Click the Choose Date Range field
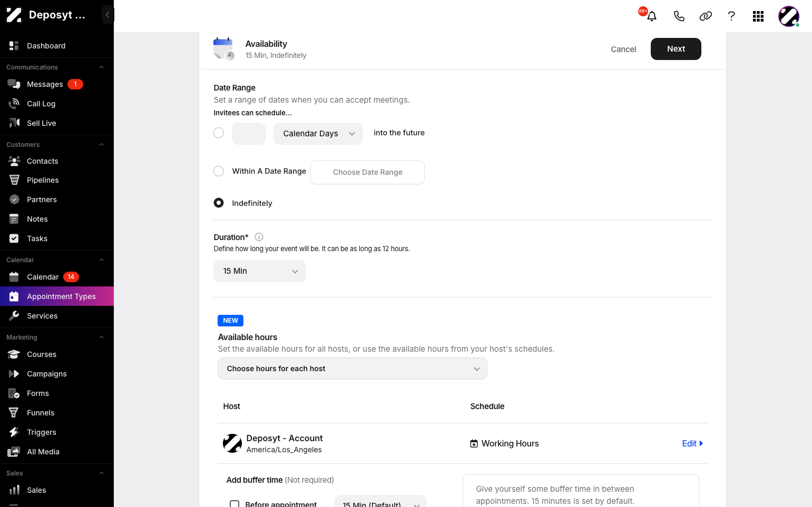The image size is (812, 507). [368, 172]
